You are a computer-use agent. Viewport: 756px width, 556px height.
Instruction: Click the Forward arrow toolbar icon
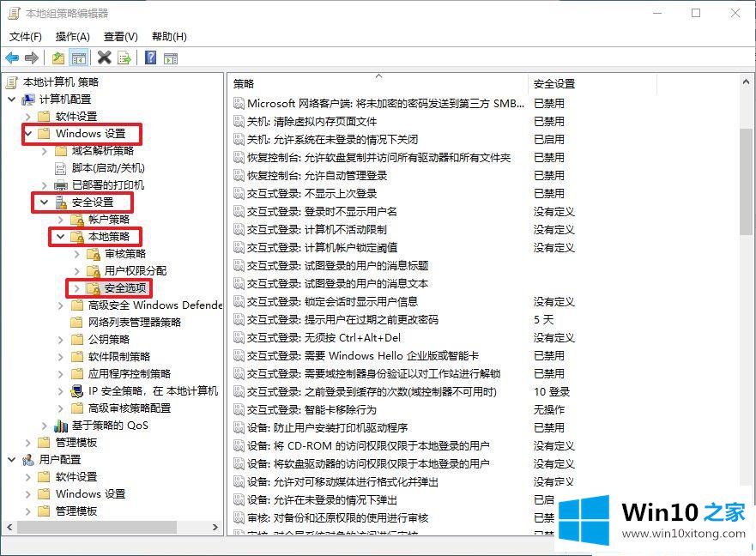[32, 58]
